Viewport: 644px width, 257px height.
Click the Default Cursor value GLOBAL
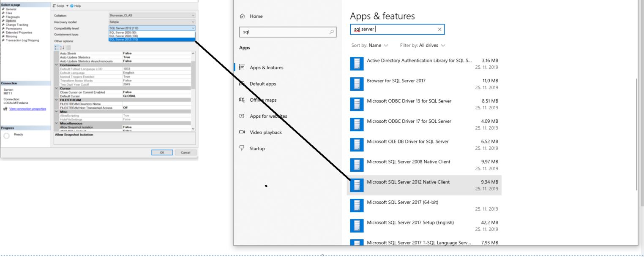pos(129,96)
